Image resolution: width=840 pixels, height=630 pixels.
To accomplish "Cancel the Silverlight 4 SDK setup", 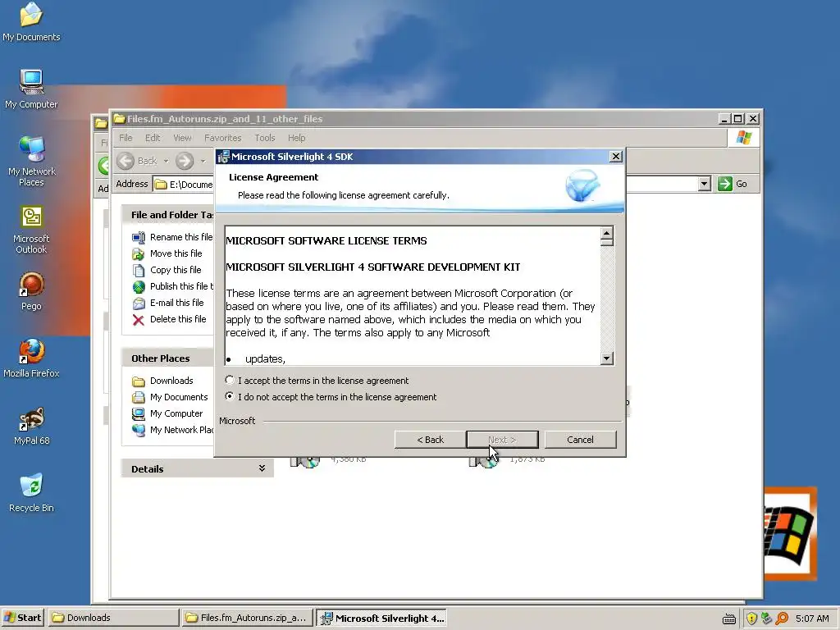I will (x=580, y=440).
